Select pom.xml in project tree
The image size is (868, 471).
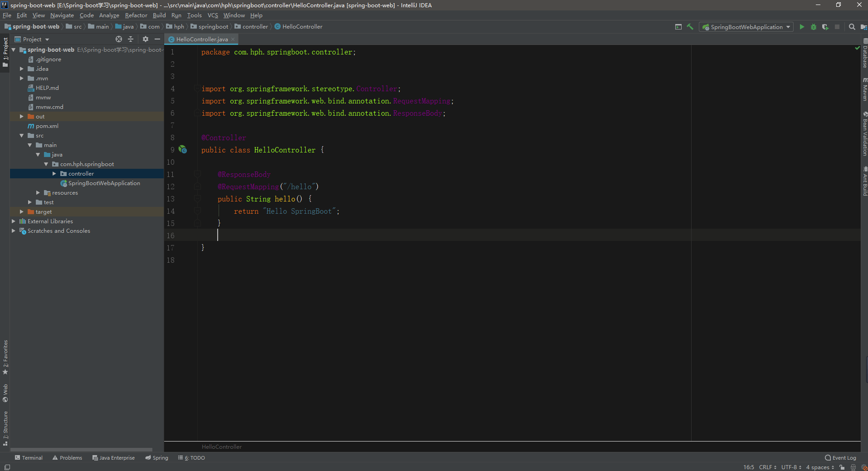pos(47,126)
